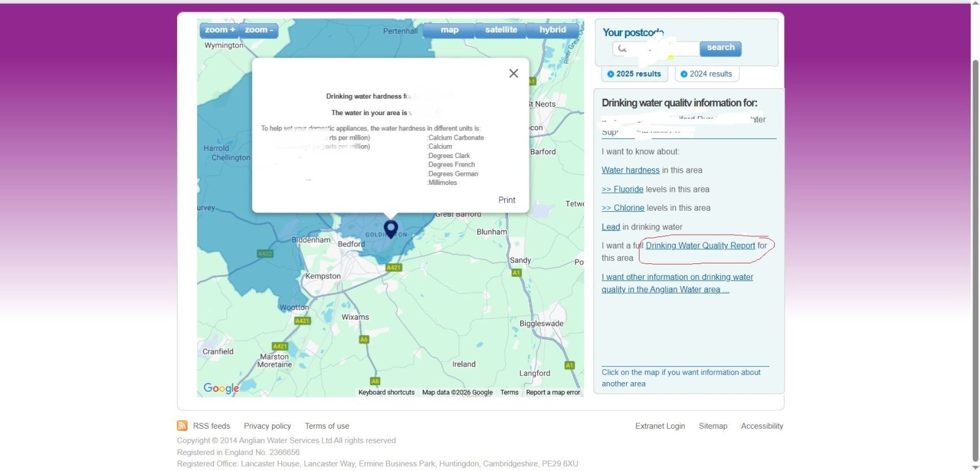Select the standard map view
Image resolution: width=980 pixels, height=471 pixels.
point(449,30)
